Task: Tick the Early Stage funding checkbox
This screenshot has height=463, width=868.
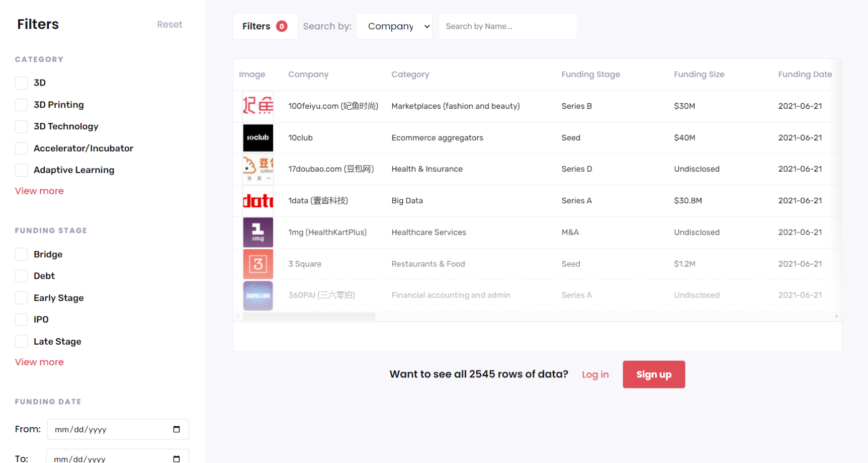Action: tap(21, 298)
